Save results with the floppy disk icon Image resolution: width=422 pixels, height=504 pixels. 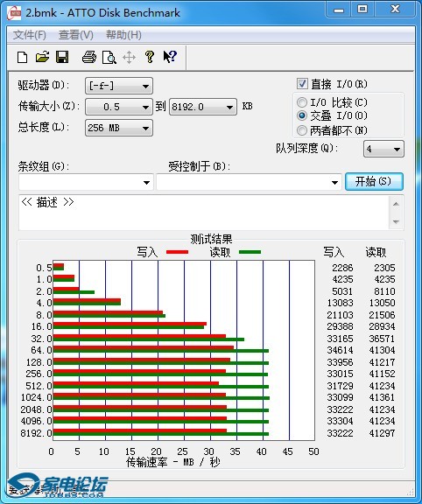62,57
